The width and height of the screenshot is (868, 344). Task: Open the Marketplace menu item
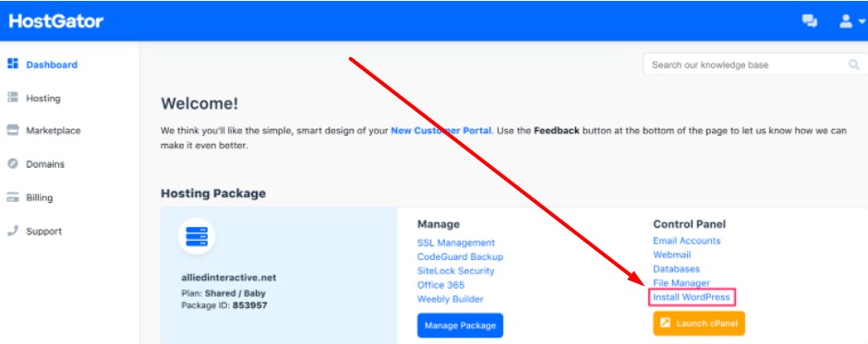point(54,131)
